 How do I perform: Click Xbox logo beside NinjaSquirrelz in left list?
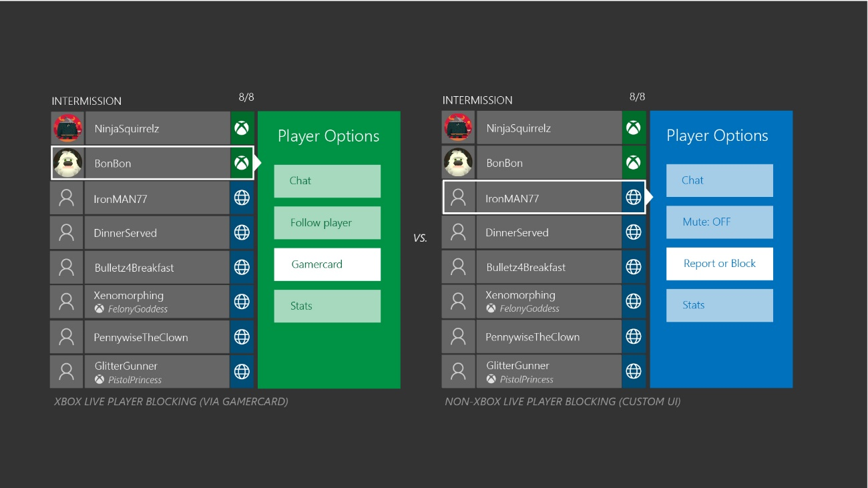(x=242, y=128)
